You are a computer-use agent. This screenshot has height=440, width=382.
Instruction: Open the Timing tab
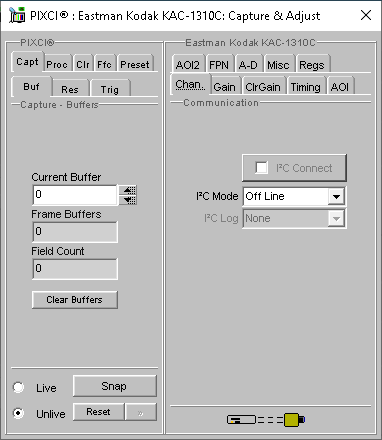coord(306,87)
